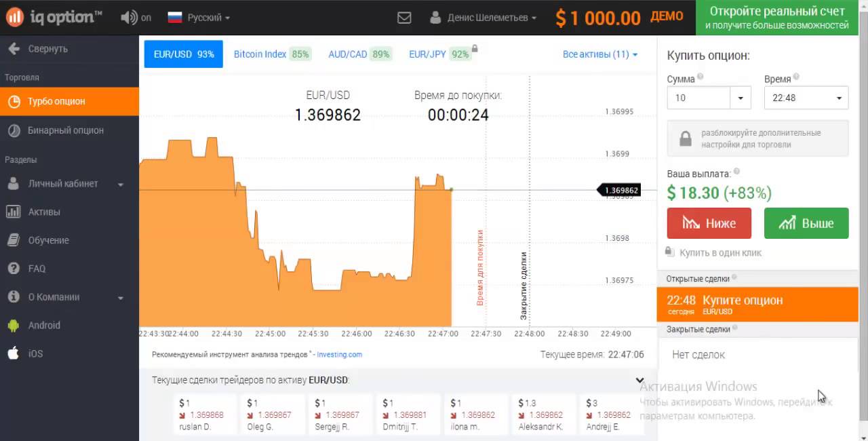
Task: Select the EUR/JPY 92% tab
Action: click(x=440, y=54)
